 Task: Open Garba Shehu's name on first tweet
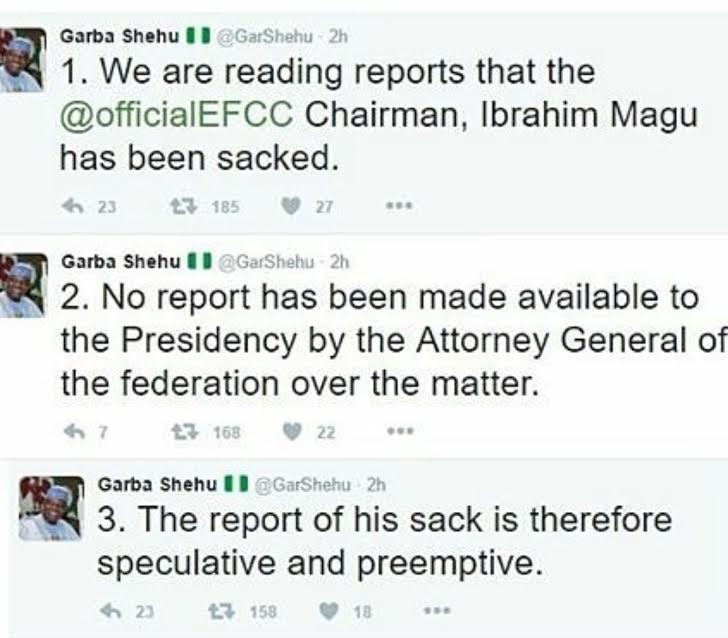pyautogui.click(x=119, y=36)
